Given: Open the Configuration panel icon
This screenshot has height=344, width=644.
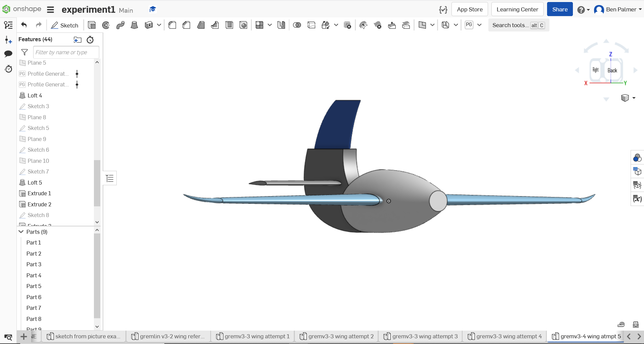Looking at the screenshot, I should coord(637,171).
